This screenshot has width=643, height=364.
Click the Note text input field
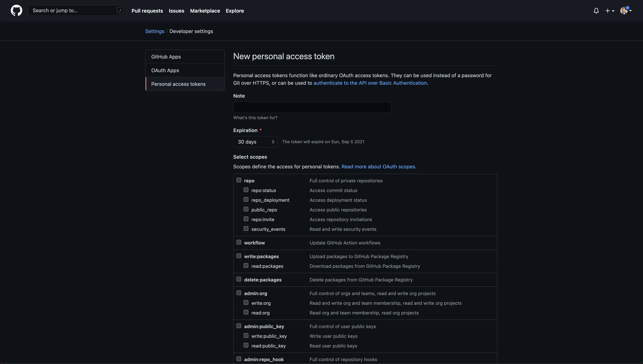click(312, 107)
